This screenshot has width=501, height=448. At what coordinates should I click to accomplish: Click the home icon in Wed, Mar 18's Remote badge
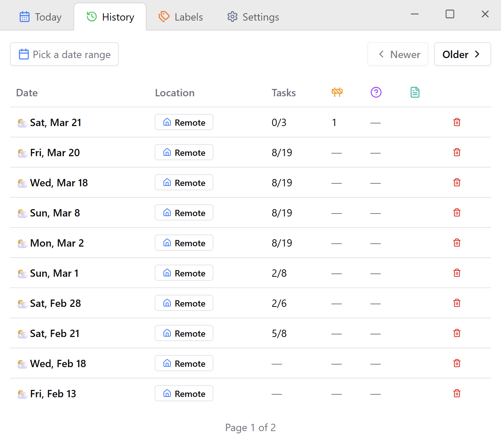coord(167,182)
